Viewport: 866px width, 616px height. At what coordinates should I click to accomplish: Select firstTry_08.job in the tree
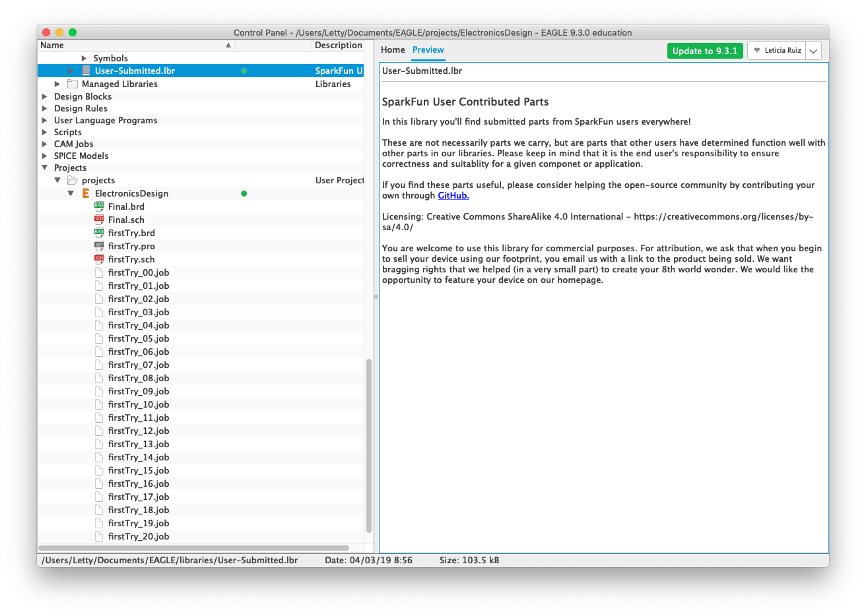click(139, 378)
